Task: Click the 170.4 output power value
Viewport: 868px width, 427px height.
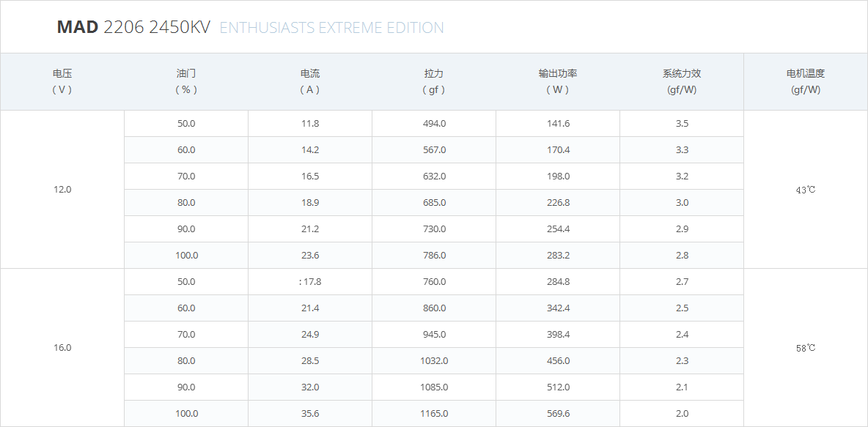Action: (x=558, y=150)
